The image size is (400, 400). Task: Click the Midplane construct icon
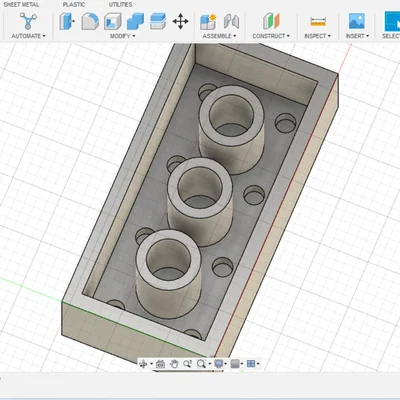click(x=271, y=21)
